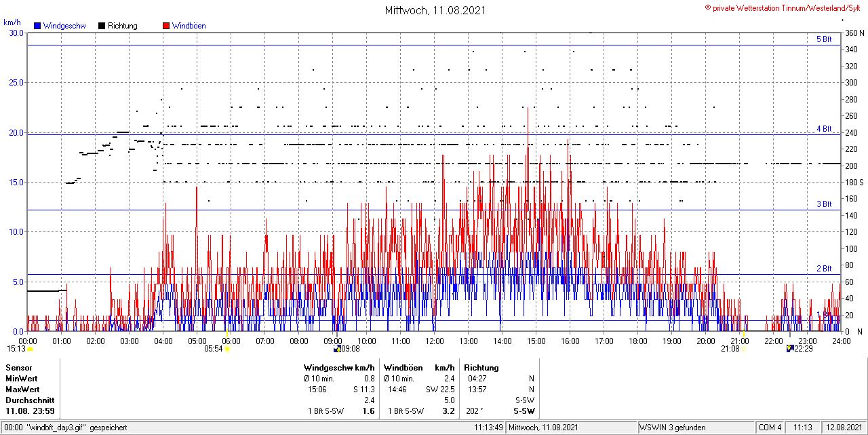Click the 15.0 value on the speed axis
Image resolution: width=868 pixels, height=435 pixels.
tap(16, 182)
